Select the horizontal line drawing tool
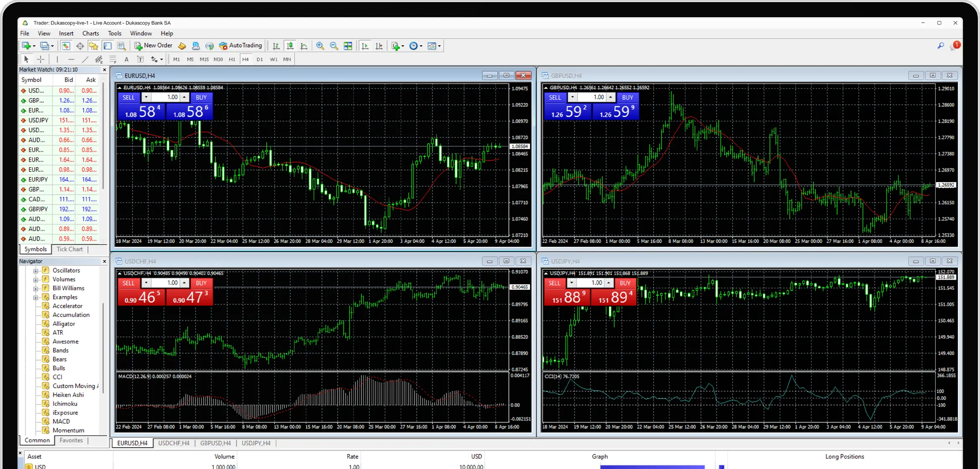Screen dimensions: 980x469 pyautogui.click(x=71, y=59)
